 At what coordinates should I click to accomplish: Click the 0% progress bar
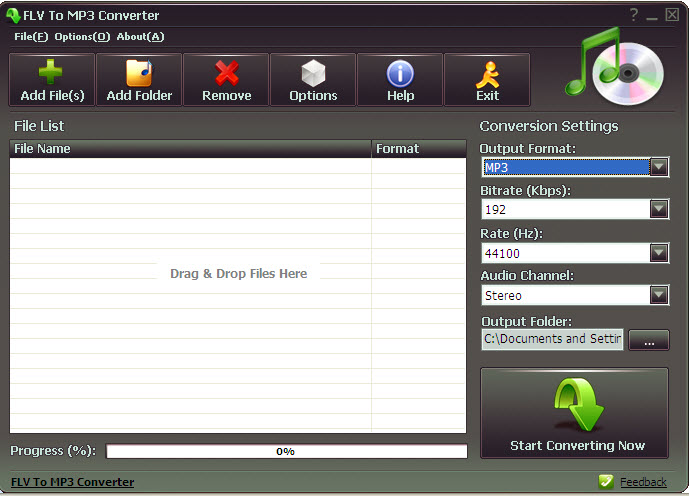coord(286,451)
